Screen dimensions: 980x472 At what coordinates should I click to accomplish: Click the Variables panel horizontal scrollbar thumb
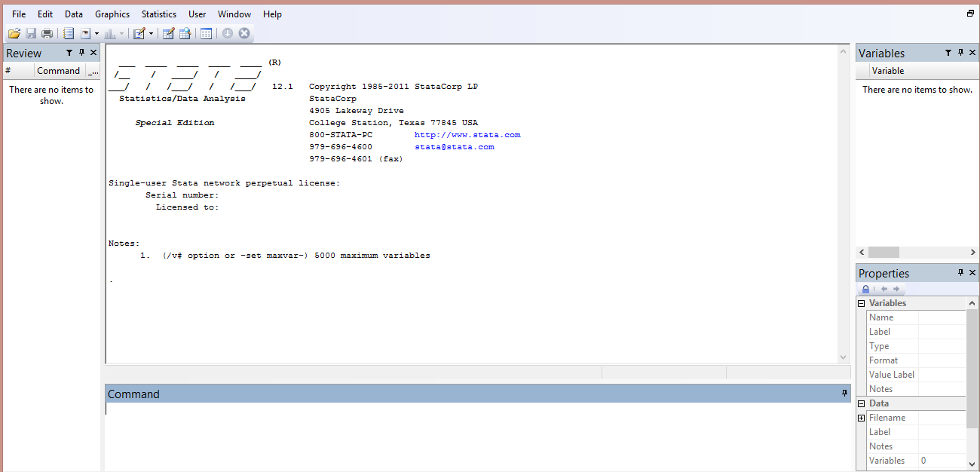click(884, 253)
